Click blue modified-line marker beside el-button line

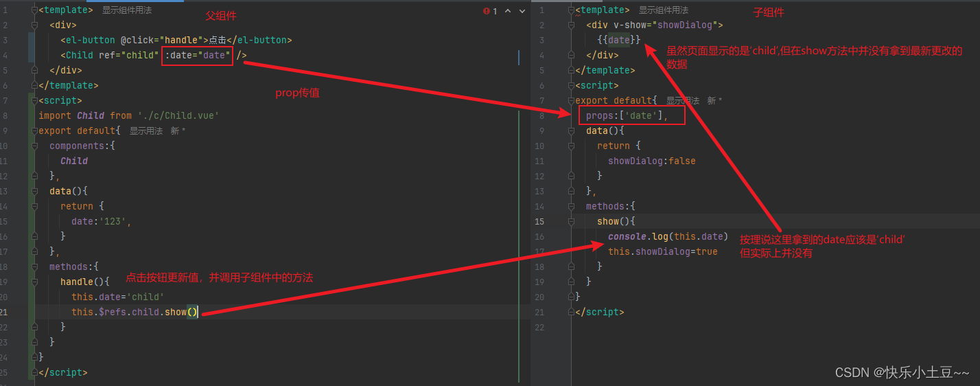[x=31, y=48]
